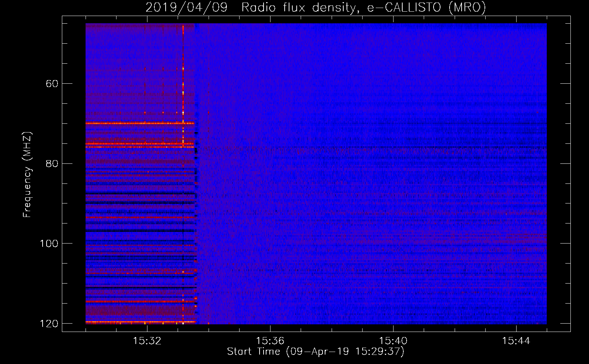Click the 'Frequency (MHZ)' axis label
The image size is (589, 364).
point(27,175)
